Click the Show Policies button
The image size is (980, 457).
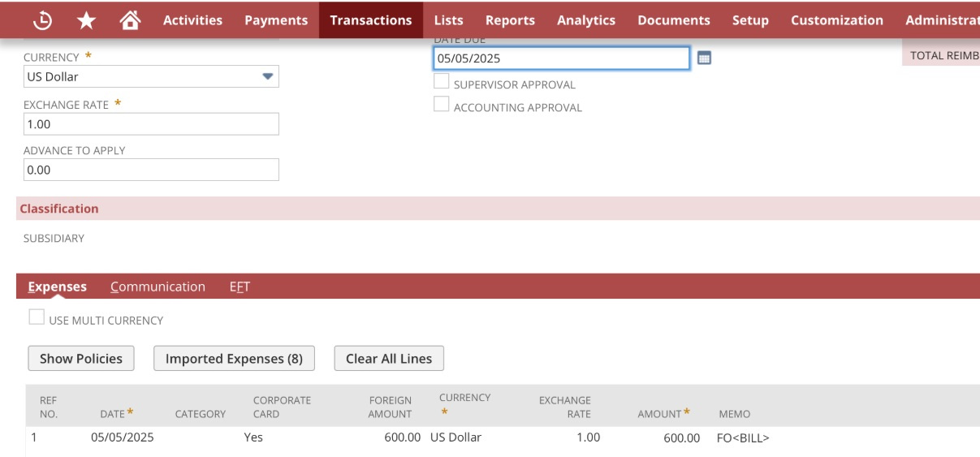[x=81, y=359]
